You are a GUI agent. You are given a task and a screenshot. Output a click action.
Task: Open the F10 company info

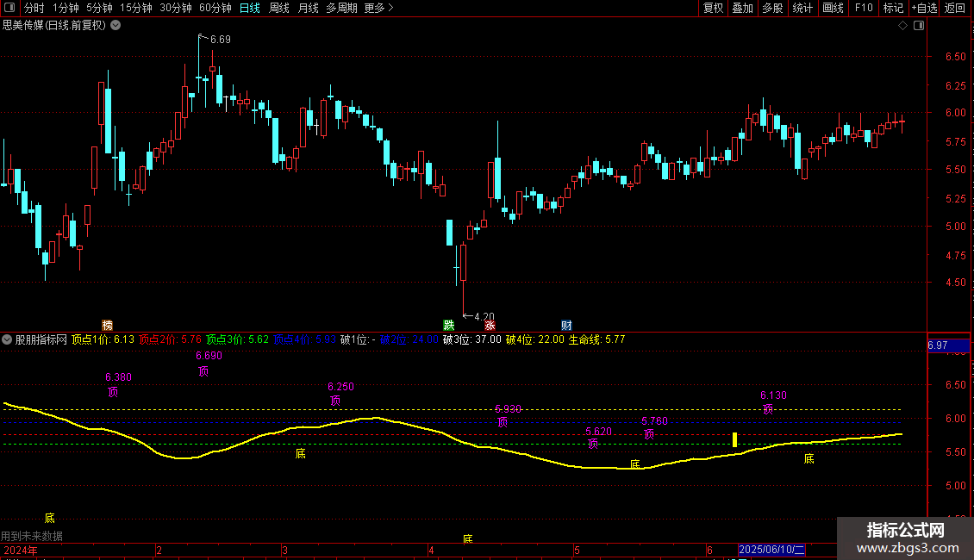click(864, 8)
